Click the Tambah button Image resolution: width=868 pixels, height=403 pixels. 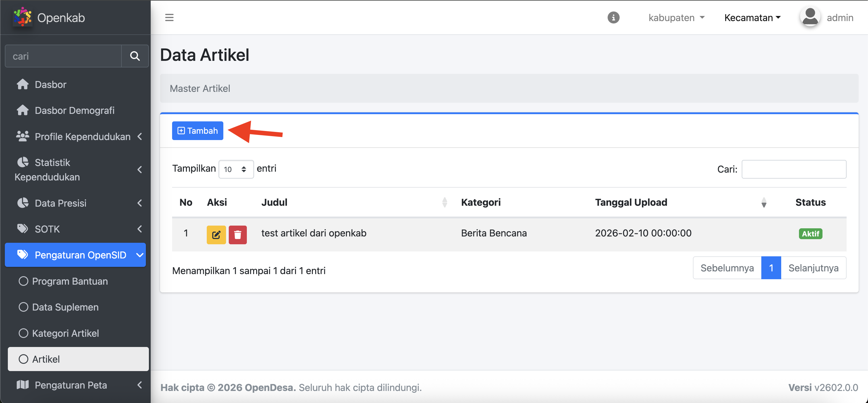point(197,131)
